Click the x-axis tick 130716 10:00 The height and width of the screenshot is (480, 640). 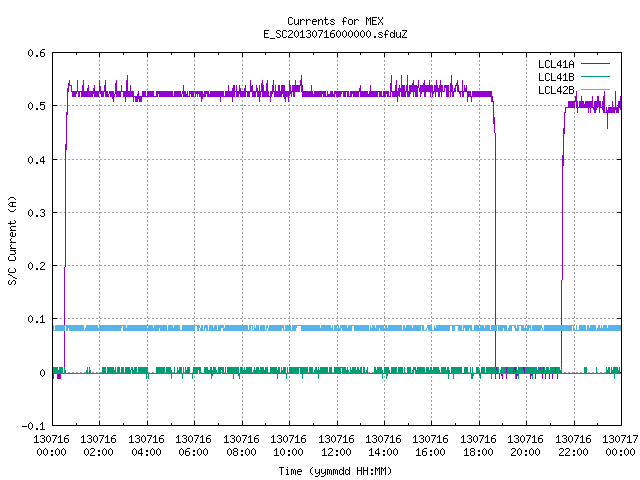click(289, 446)
